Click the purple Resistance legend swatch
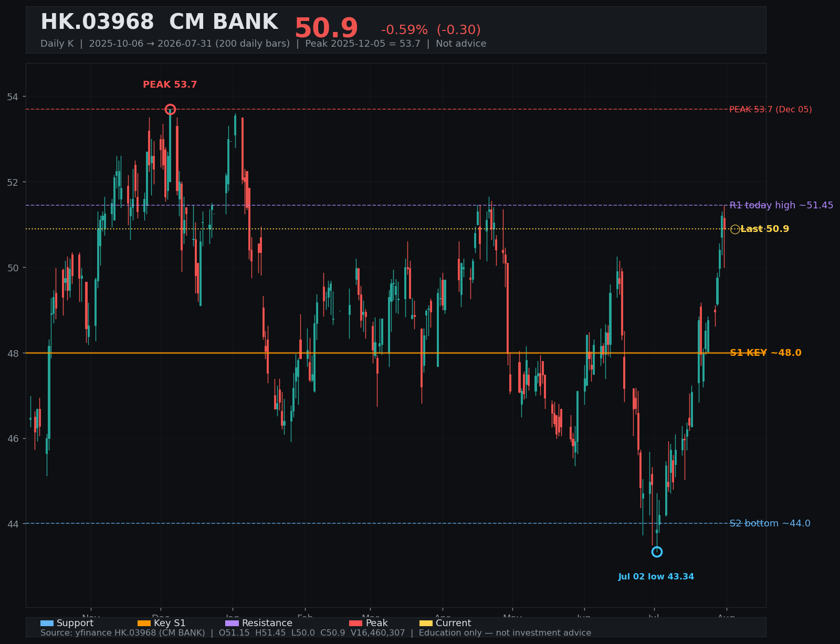 point(232,623)
